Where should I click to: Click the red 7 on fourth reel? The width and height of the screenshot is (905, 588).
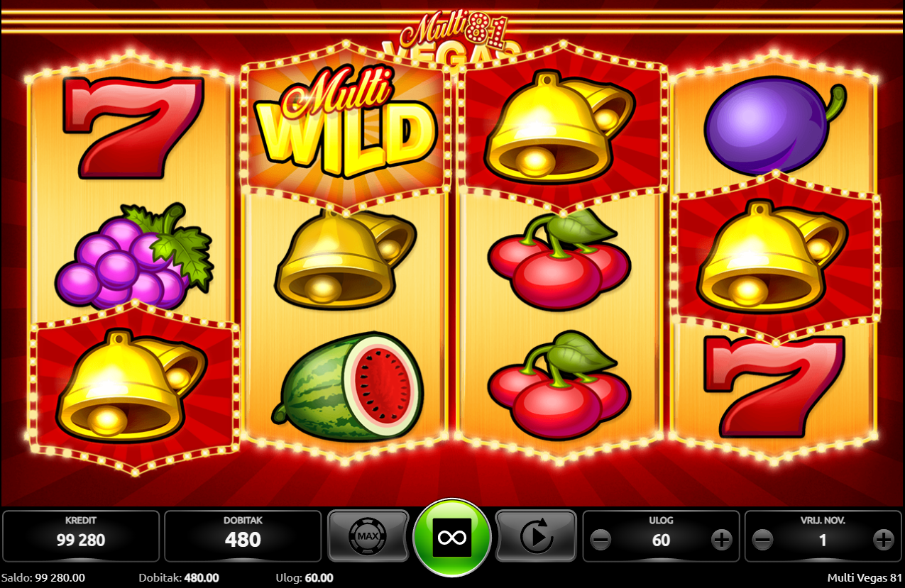774,387
